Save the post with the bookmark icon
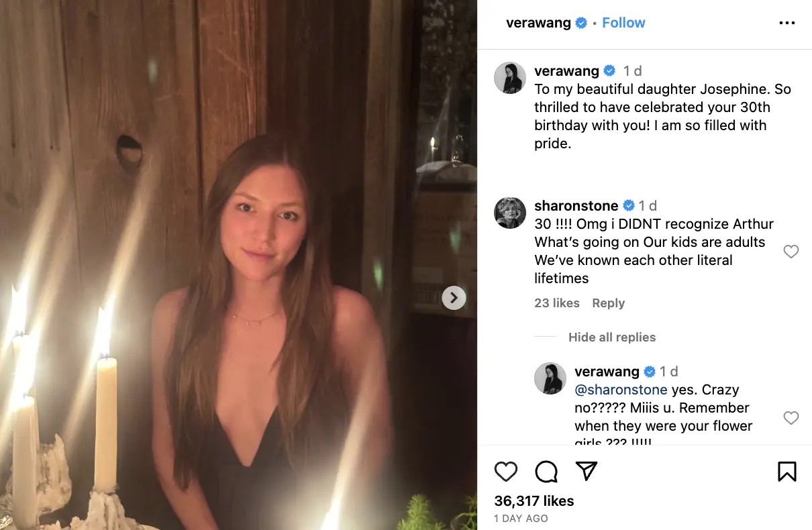The image size is (812, 530). [786, 472]
